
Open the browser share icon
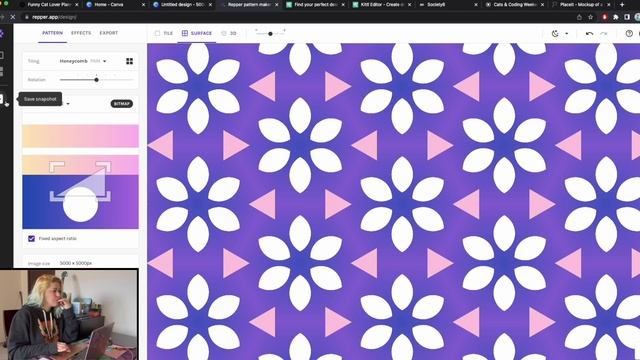click(579, 17)
